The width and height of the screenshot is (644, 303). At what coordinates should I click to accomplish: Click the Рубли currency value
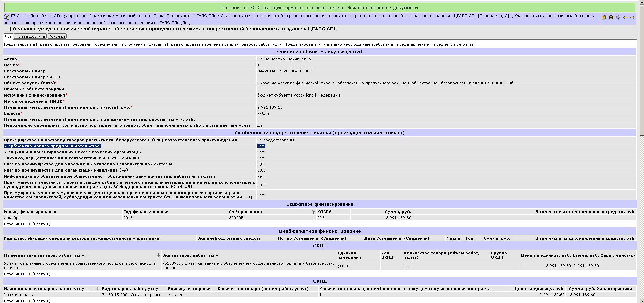263,113
